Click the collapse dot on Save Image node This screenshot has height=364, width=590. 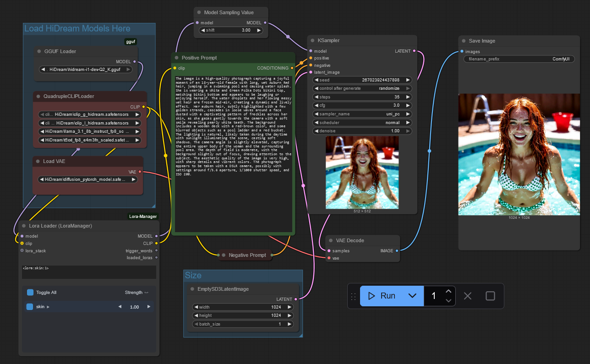click(464, 41)
